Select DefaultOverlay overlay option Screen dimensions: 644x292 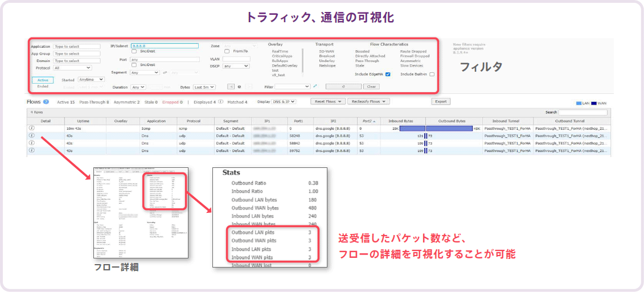(x=285, y=65)
